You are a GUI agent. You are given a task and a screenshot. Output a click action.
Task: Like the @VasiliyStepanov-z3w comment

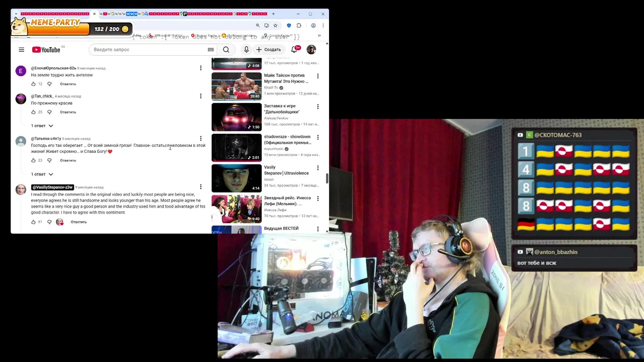pyautogui.click(x=34, y=222)
